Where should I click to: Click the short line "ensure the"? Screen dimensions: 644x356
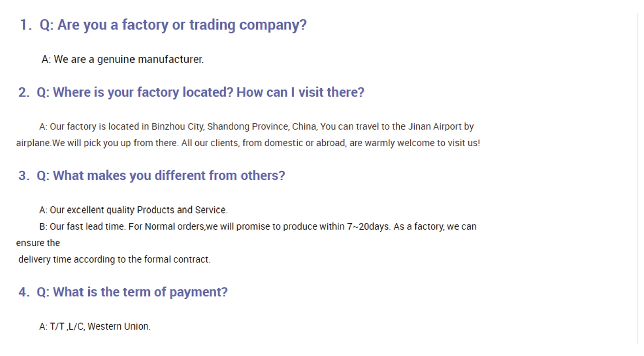[x=38, y=243]
